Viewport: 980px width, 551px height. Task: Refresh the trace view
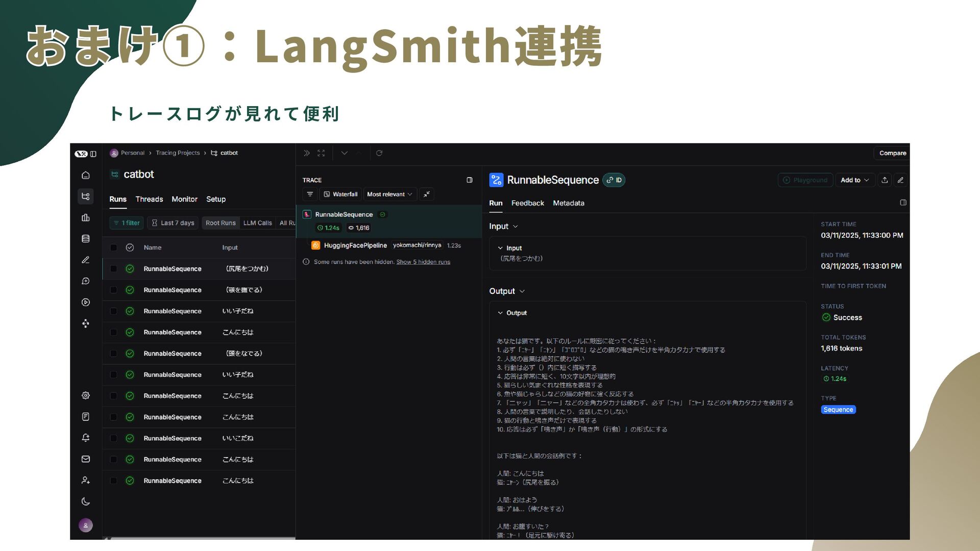click(x=379, y=153)
